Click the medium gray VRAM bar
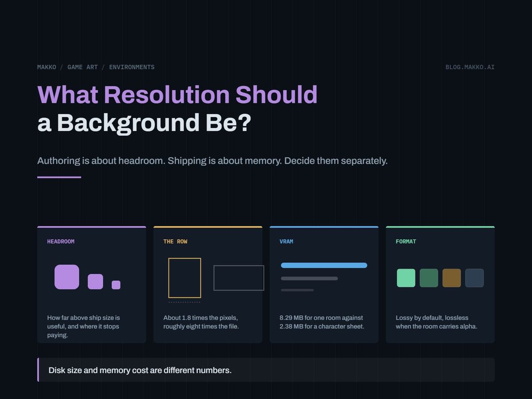 309,278
